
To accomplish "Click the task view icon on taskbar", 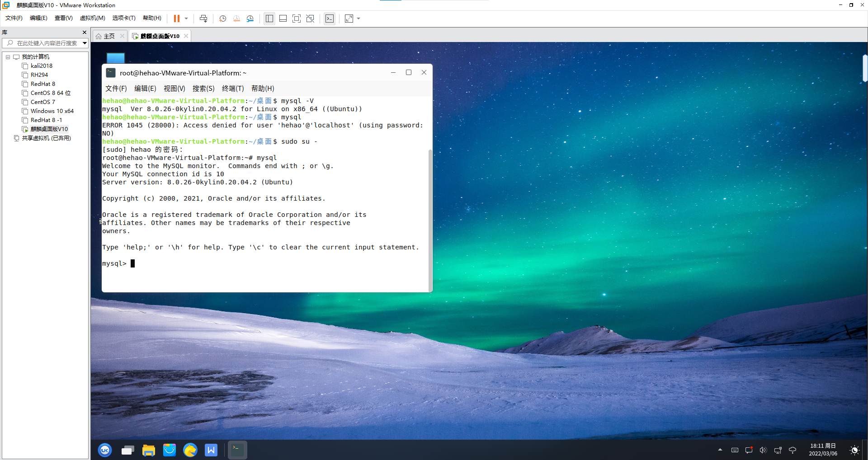I will click(128, 450).
